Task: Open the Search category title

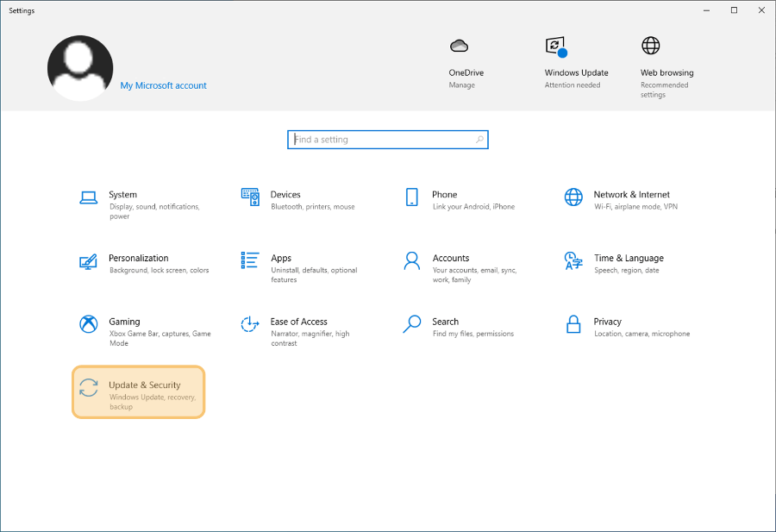Action: pos(446,322)
